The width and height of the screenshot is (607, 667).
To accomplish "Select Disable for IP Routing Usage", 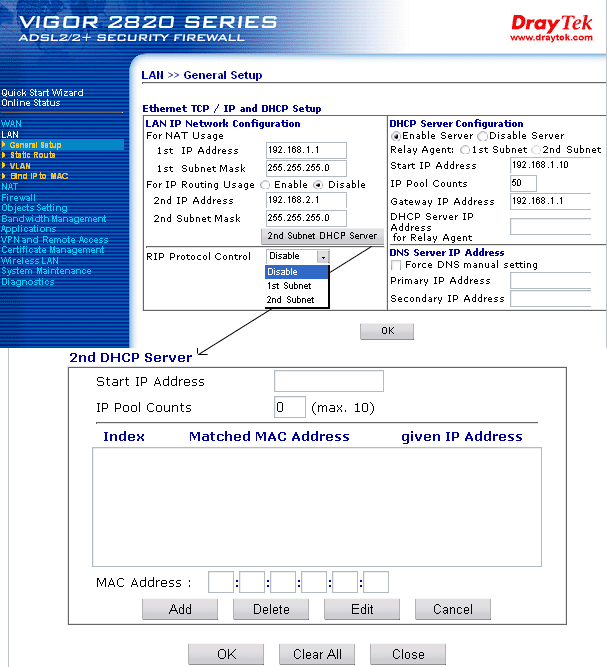I will tap(318, 185).
